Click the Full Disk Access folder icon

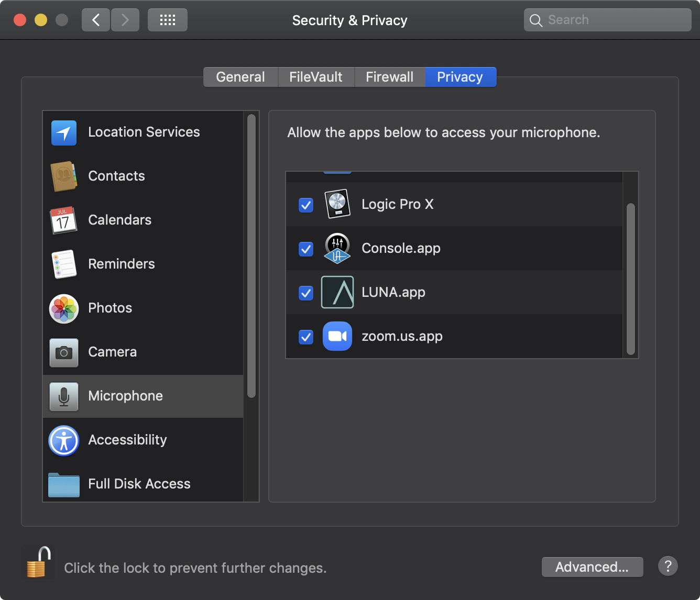tap(64, 484)
